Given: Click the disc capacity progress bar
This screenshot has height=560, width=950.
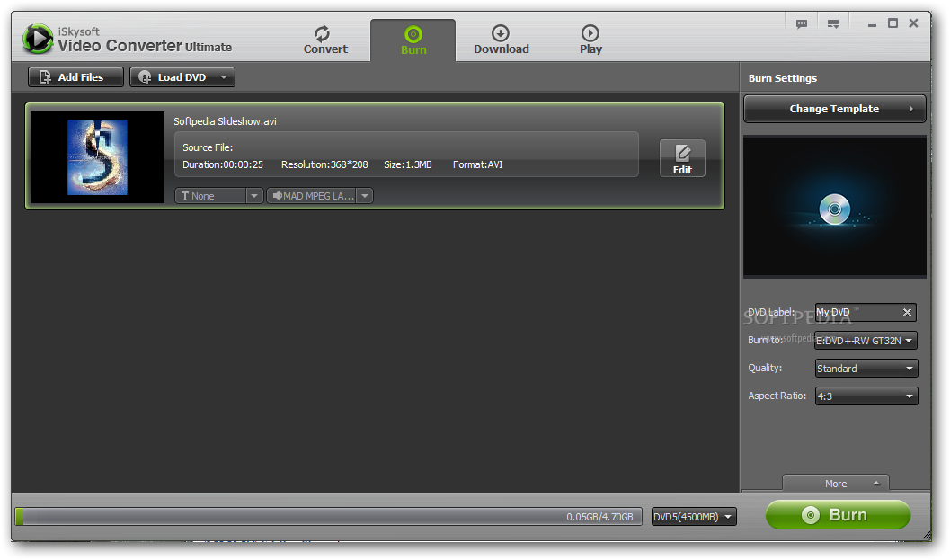Looking at the screenshot, I should (x=328, y=517).
